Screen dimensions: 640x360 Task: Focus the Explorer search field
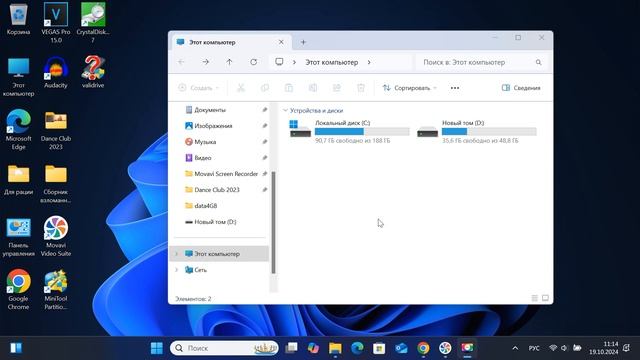pos(483,62)
